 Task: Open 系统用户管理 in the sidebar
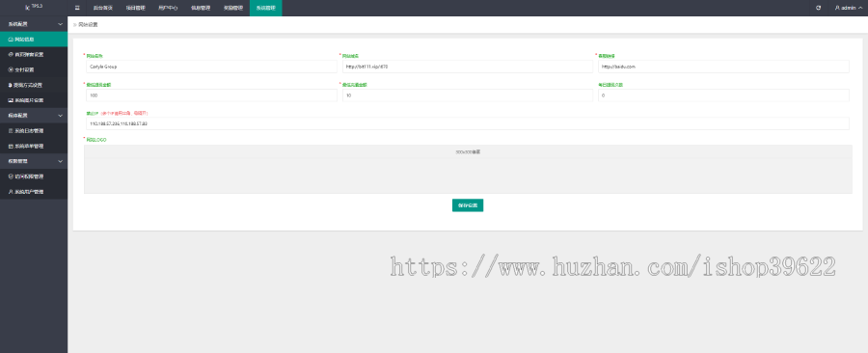(34, 191)
